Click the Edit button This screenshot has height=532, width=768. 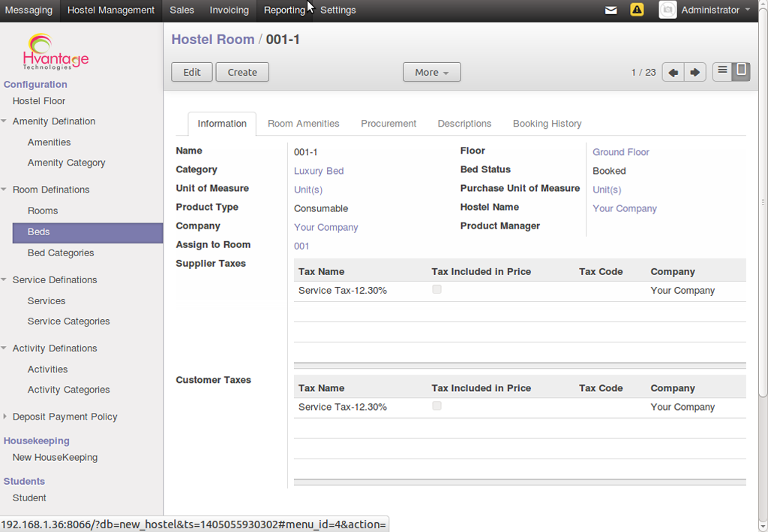click(x=191, y=72)
